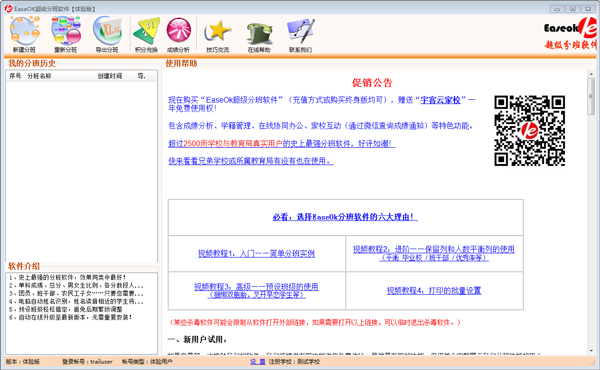Screen dimensions: 600x370
Task: Click the help panel scroll-up arrow
Action: click(591, 74)
